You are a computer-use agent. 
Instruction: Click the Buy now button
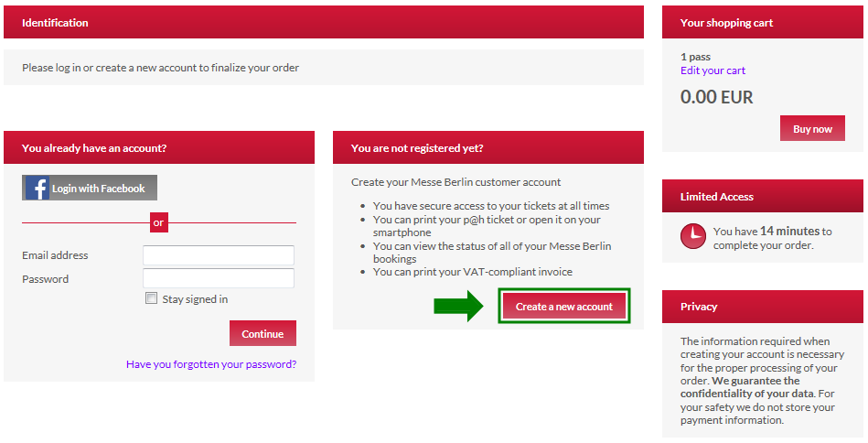tap(812, 128)
